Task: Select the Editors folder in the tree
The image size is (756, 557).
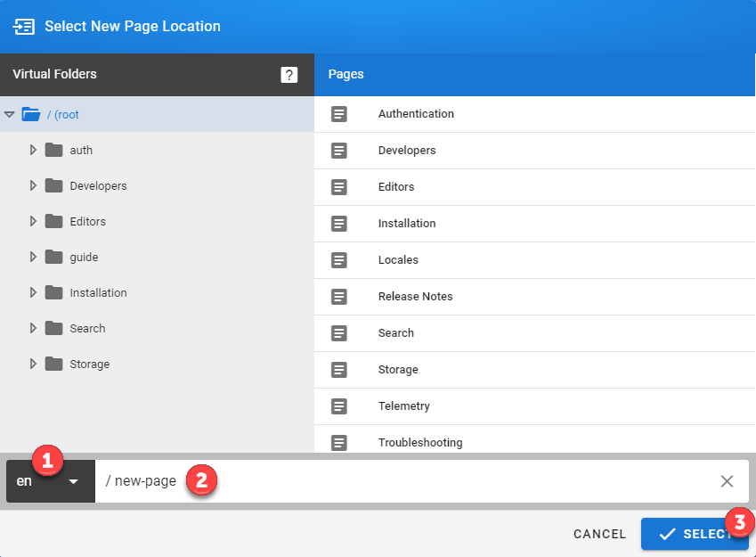Action: 85,221
